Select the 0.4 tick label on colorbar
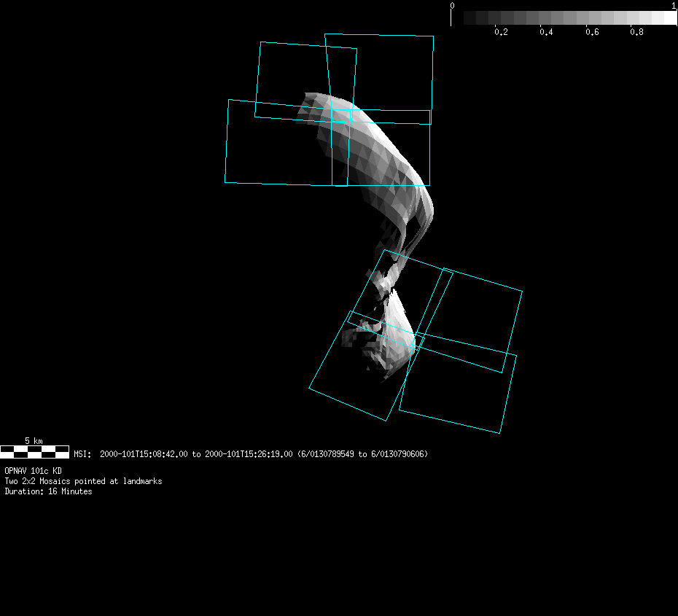678x616 pixels. click(x=546, y=33)
